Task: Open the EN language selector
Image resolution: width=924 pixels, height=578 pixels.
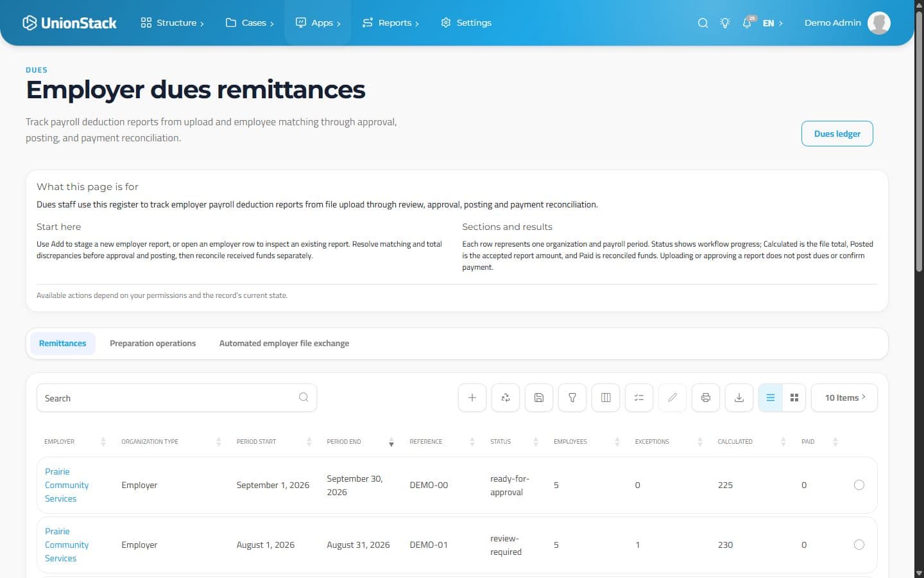Action: (x=773, y=23)
